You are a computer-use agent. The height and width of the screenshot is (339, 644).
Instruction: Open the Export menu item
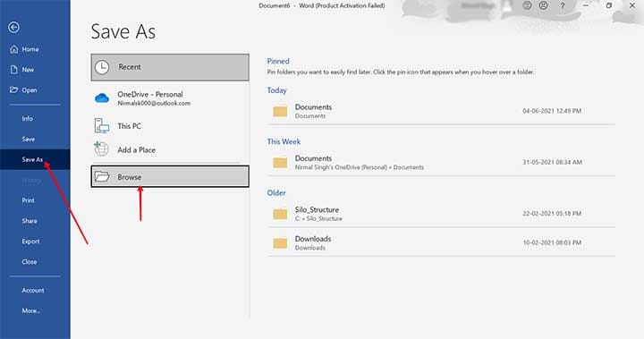(30, 242)
